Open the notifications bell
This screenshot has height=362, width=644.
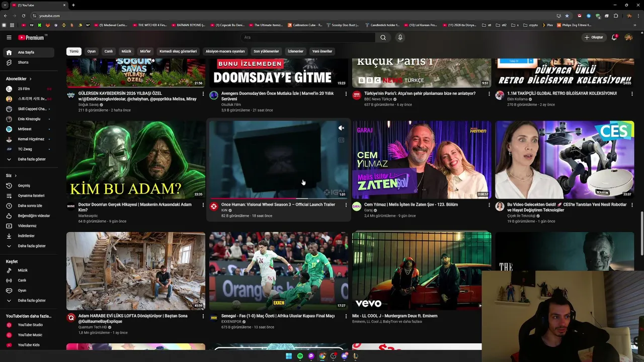[x=614, y=37]
